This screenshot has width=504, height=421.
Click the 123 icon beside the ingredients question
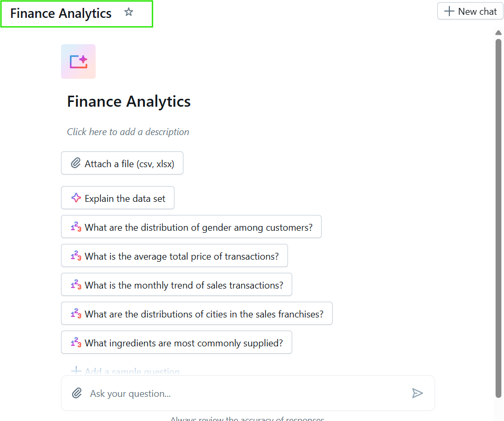pyautogui.click(x=76, y=343)
